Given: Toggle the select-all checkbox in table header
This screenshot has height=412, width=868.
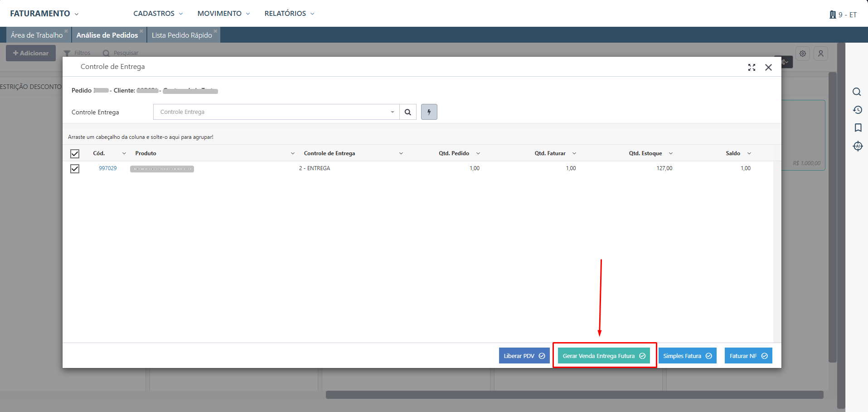Looking at the screenshot, I should 75,154.
